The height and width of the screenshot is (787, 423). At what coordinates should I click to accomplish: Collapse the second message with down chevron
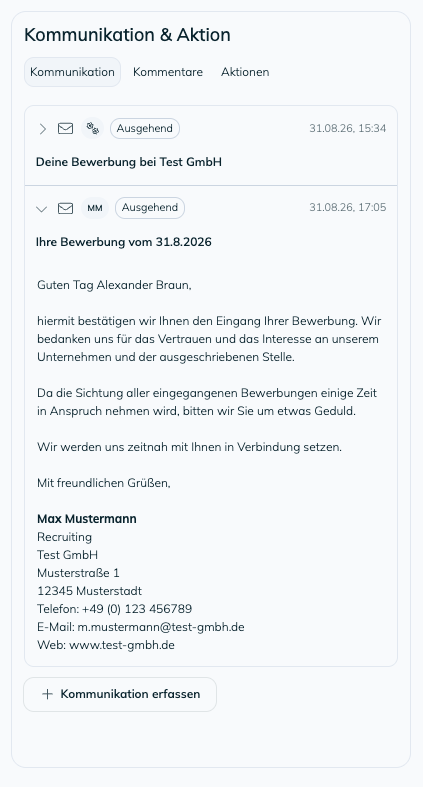[42, 209]
